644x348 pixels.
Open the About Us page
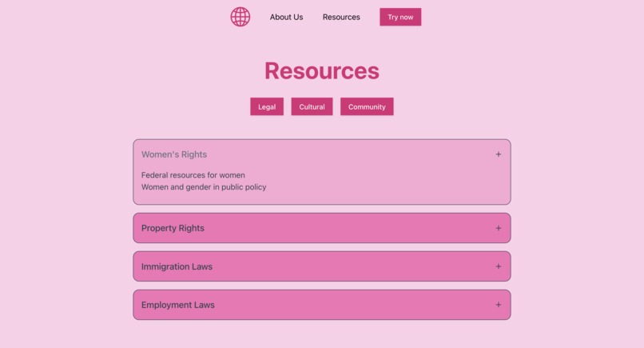pos(286,17)
